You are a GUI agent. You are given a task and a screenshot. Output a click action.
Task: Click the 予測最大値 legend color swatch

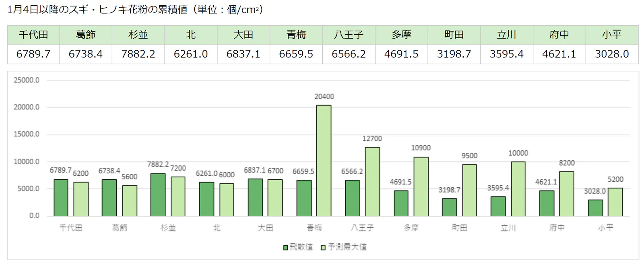point(323,247)
